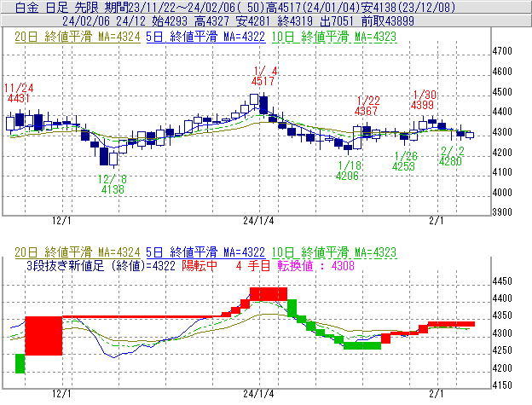Image resolution: width=532 pixels, height=405 pixels.
Task: Select the 1/4 high label 4517
Action: 263,81
